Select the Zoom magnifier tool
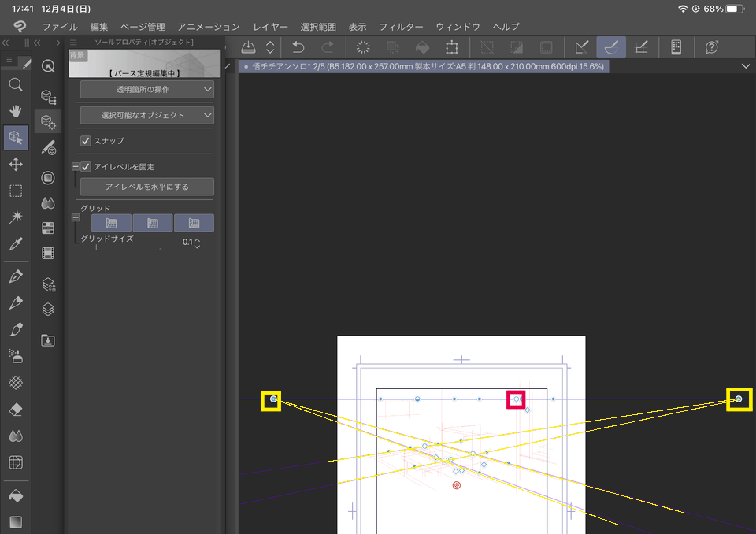Viewport: 756px width, 534px height. (15, 84)
